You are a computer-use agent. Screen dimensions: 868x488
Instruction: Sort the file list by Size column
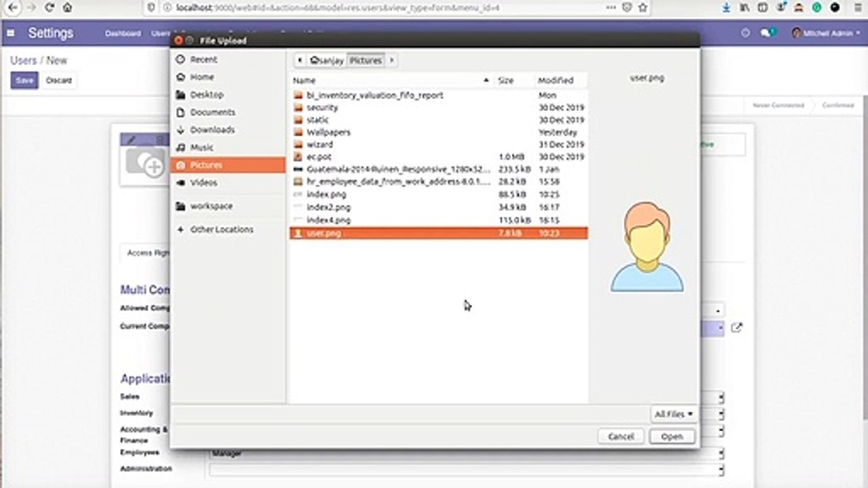[513, 80]
